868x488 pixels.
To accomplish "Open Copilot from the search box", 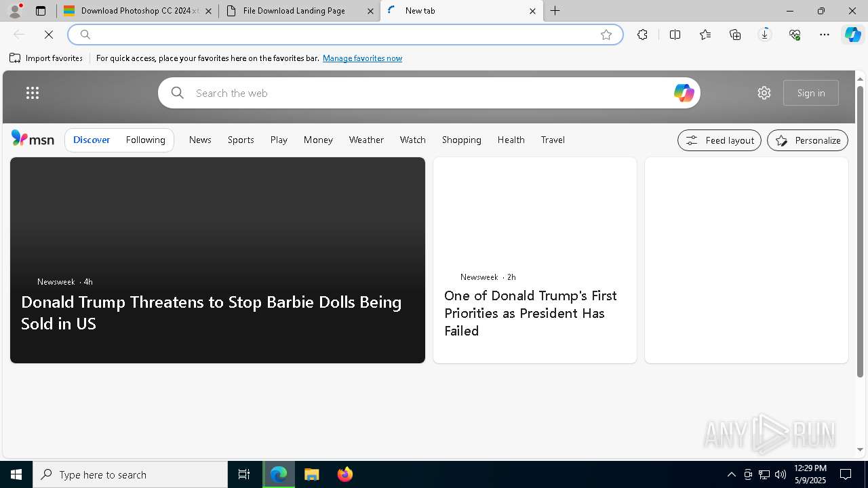I will tap(684, 93).
